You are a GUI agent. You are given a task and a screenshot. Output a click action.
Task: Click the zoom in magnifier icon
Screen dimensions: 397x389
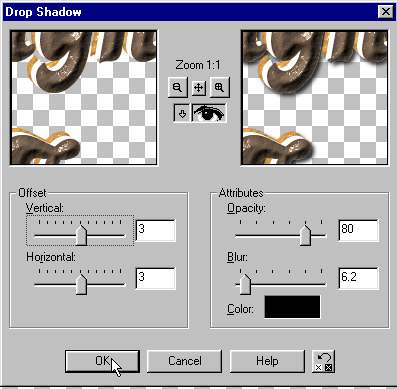(219, 88)
